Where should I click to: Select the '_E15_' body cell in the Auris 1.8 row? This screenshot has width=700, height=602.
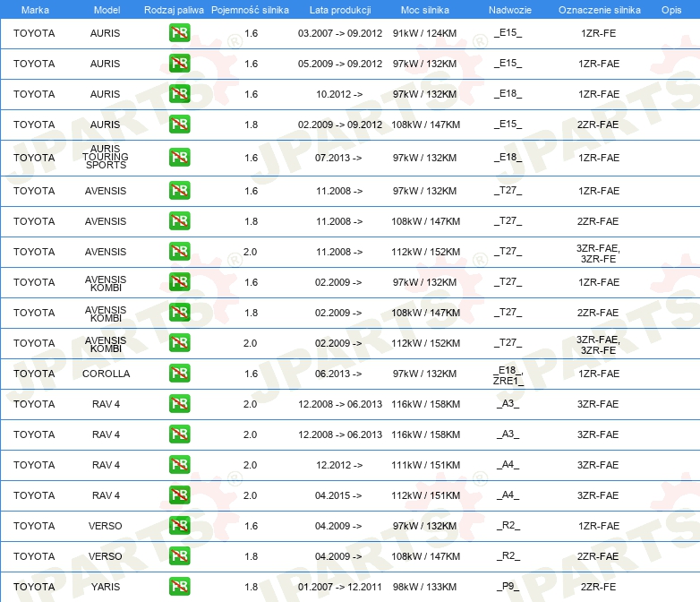pyautogui.click(x=508, y=124)
